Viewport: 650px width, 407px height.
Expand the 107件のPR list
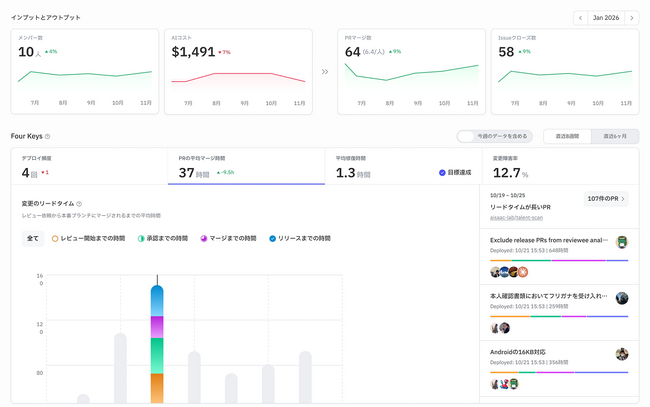pos(606,199)
